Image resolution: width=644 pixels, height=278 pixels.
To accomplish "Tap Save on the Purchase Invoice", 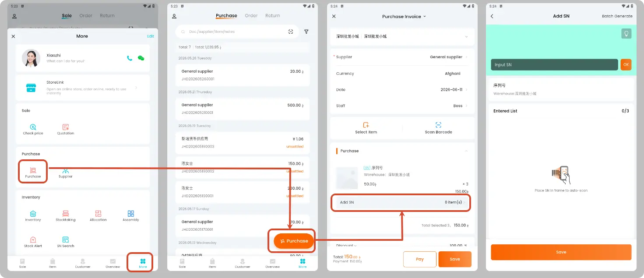I will (x=455, y=259).
